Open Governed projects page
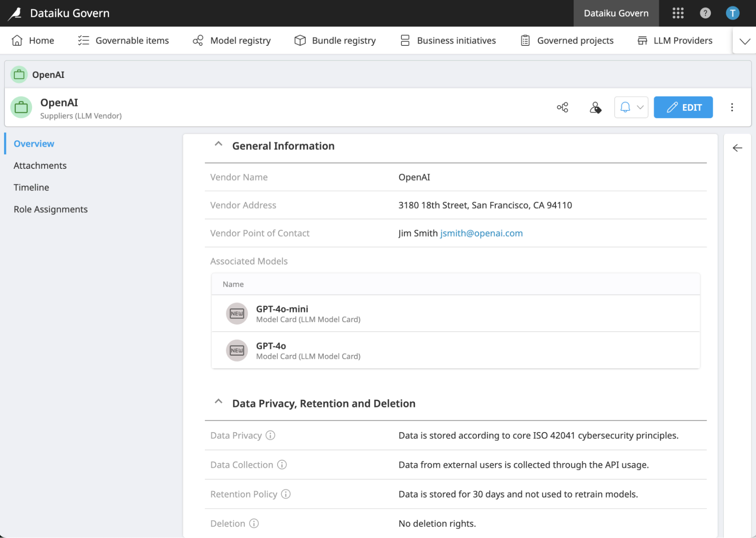The height and width of the screenshot is (538, 756). click(567, 40)
